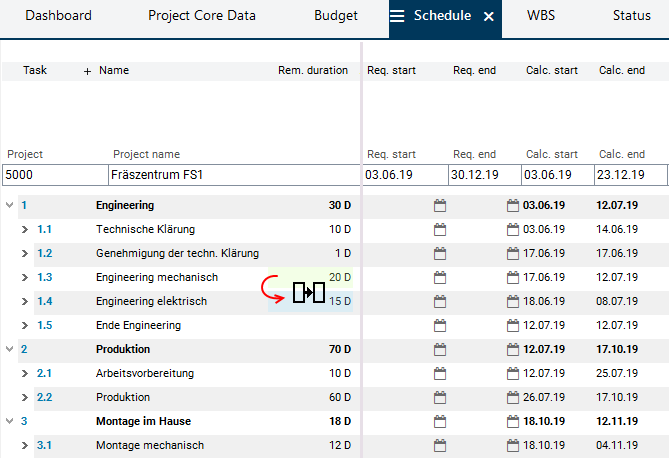
Task: Click the project name field Fräszentrum FS1
Action: click(233, 175)
